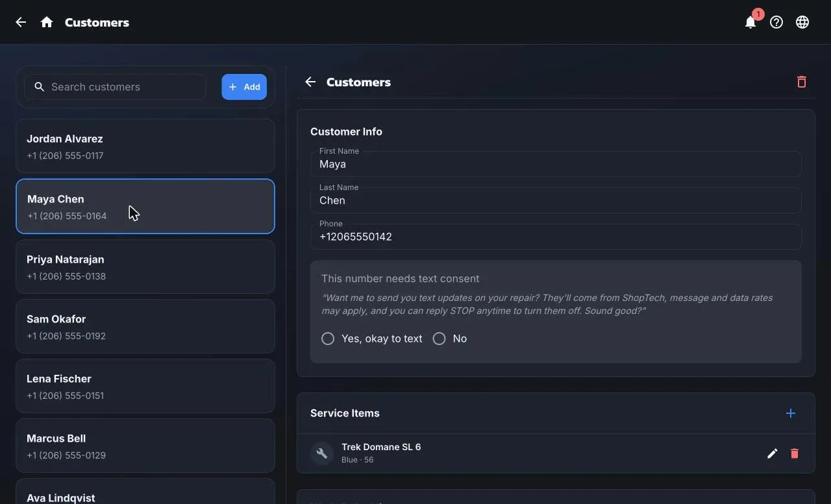
Task: Open the language globe icon
Action: pos(802,22)
